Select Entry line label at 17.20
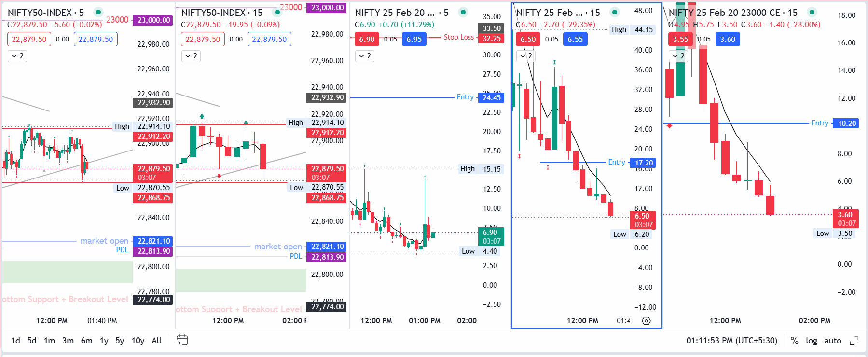Image resolution: width=868 pixels, height=357 pixels. pyautogui.click(x=617, y=162)
